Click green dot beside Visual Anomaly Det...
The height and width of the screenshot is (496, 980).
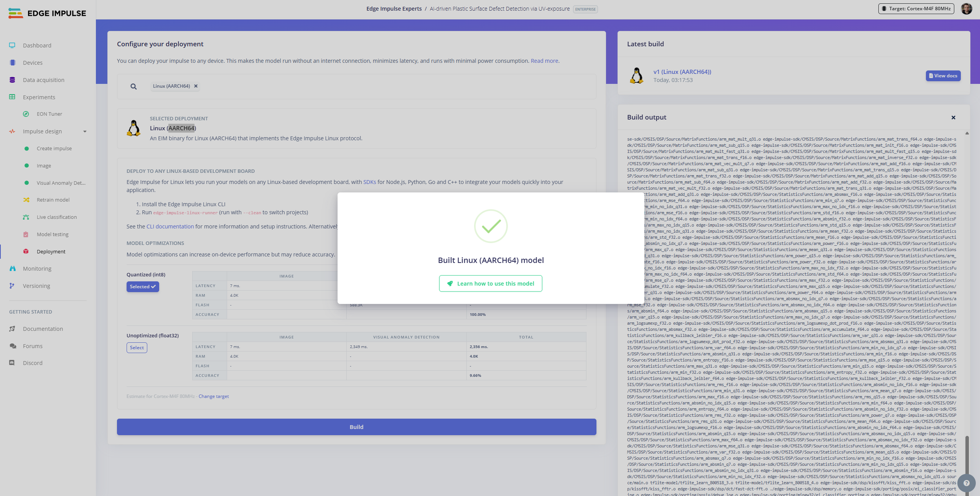(27, 183)
